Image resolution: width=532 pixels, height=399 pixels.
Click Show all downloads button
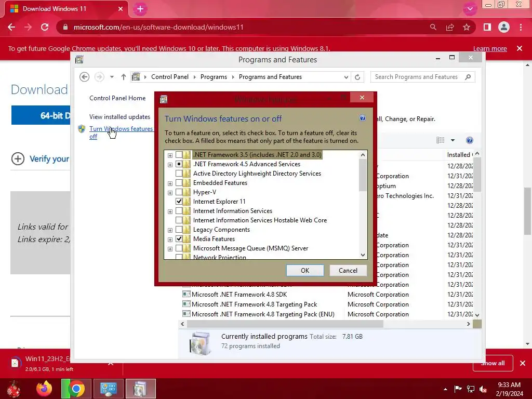(x=493, y=363)
